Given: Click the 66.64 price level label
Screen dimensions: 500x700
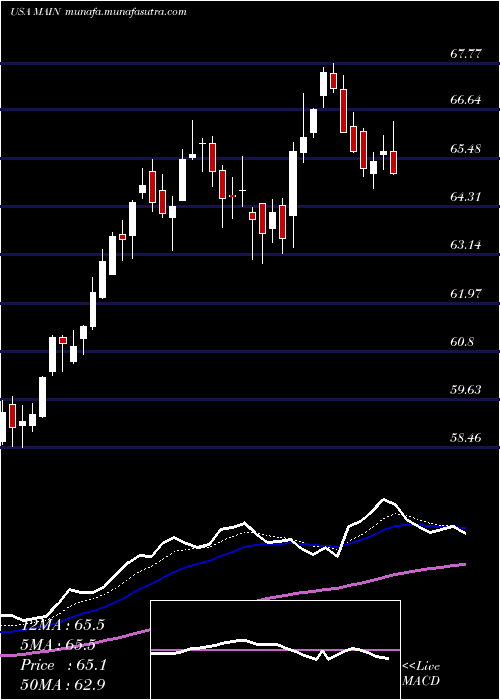Looking at the screenshot, I should 466,100.
